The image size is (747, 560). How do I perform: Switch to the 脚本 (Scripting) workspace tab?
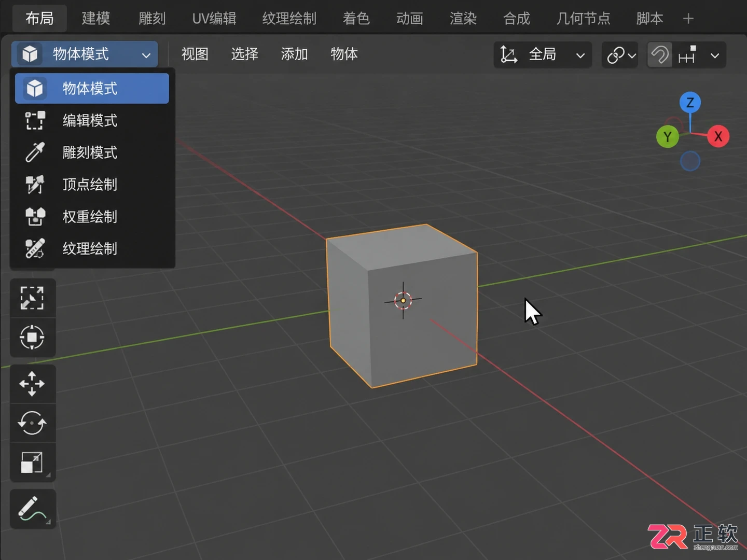pyautogui.click(x=650, y=19)
